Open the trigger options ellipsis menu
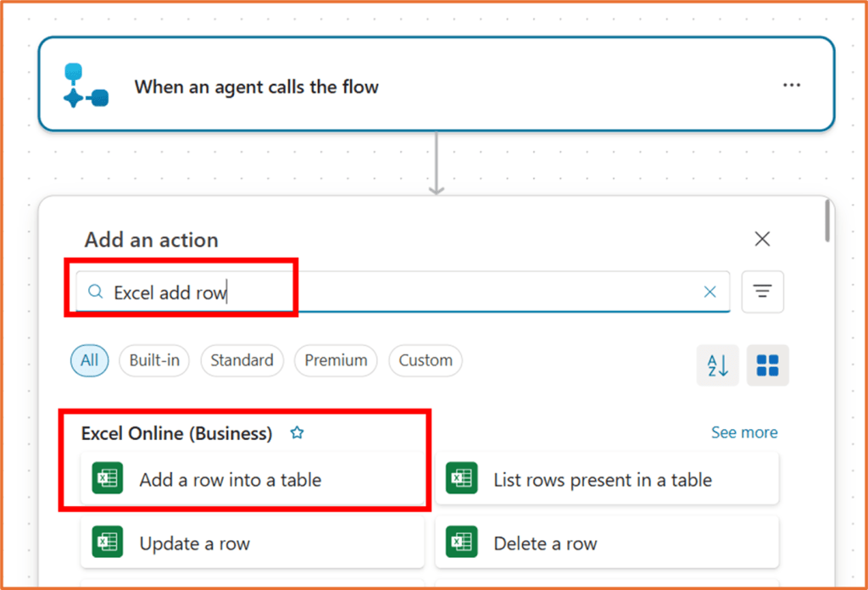The width and height of the screenshot is (868, 590). [792, 85]
